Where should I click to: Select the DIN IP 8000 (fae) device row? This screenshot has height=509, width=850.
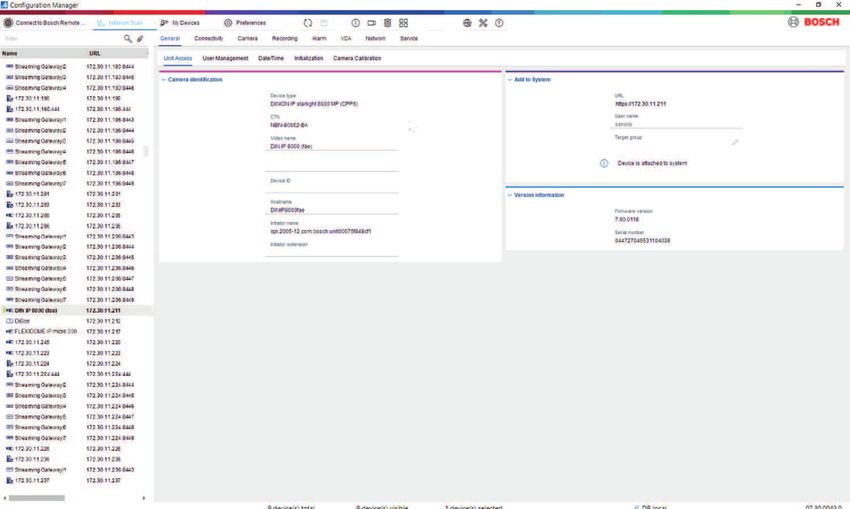pyautogui.click(x=76, y=311)
